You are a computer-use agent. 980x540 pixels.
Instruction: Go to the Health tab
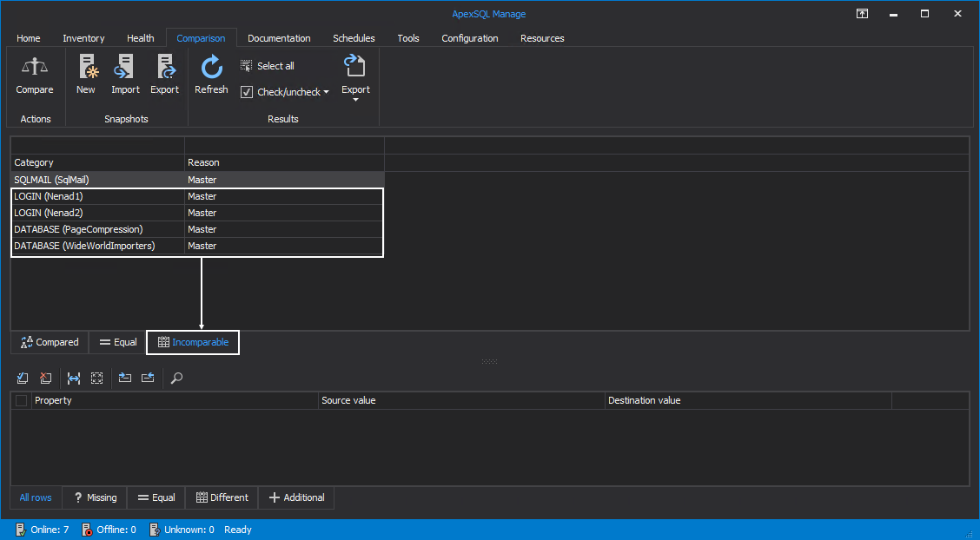(x=141, y=38)
